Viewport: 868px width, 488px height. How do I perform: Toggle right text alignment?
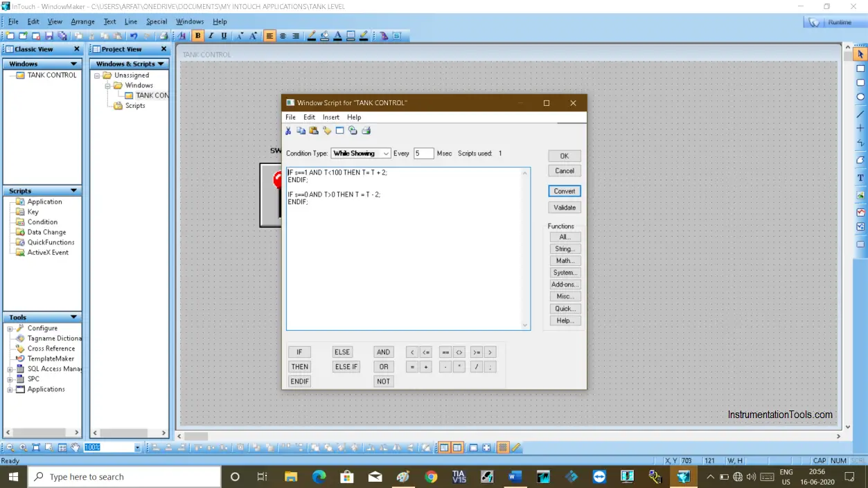[x=296, y=36]
